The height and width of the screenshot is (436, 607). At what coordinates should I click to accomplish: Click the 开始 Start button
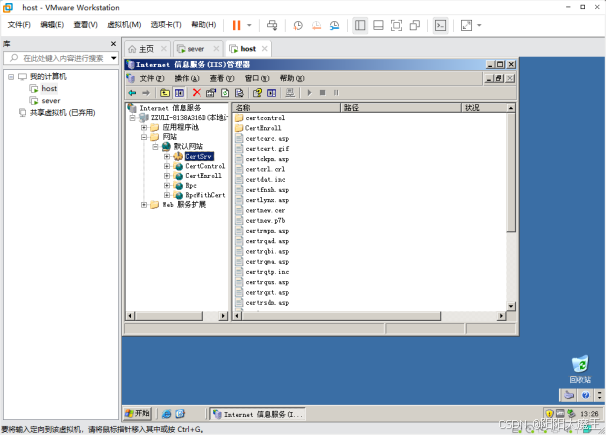137,414
